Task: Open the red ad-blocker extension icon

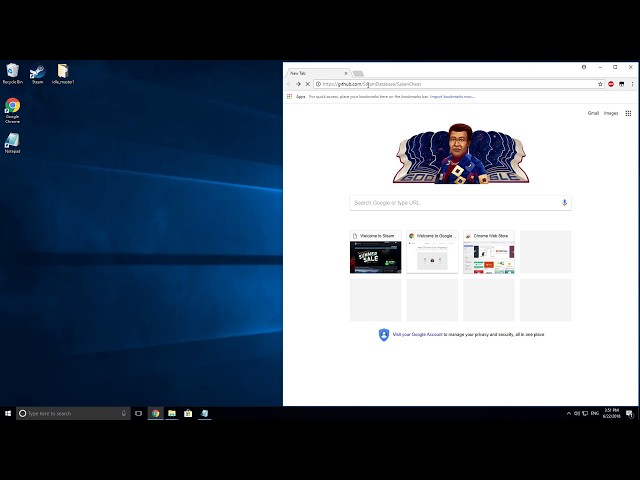Action: [611, 84]
